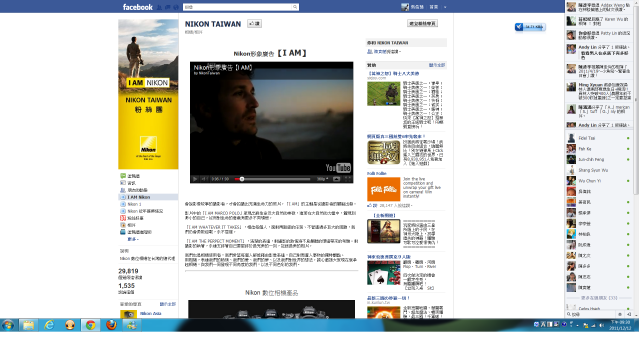Click See All link beside liked pages
This screenshot has height=360, width=640.
[x=168, y=304]
